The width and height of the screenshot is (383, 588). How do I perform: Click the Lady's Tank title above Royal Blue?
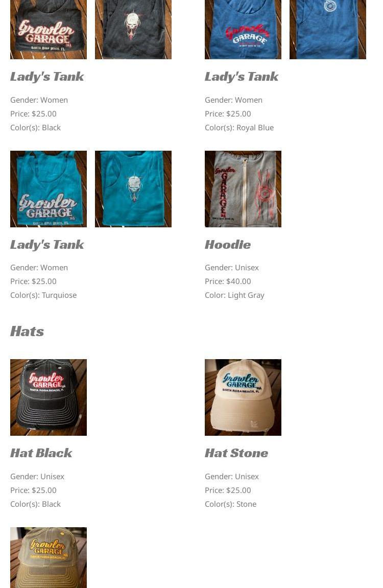[242, 77]
